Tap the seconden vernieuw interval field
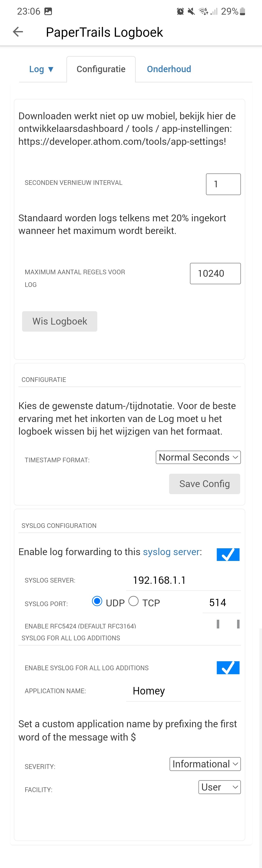 point(223,184)
